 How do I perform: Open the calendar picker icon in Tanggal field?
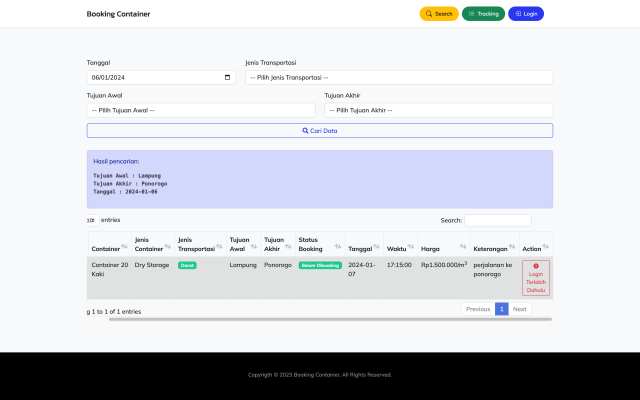[227, 77]
